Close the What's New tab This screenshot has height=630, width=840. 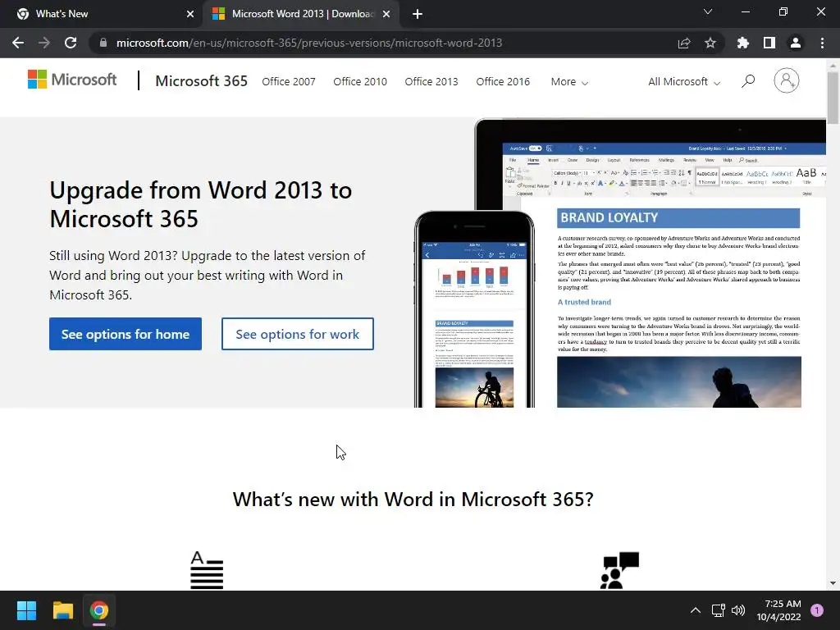point(190,14)
